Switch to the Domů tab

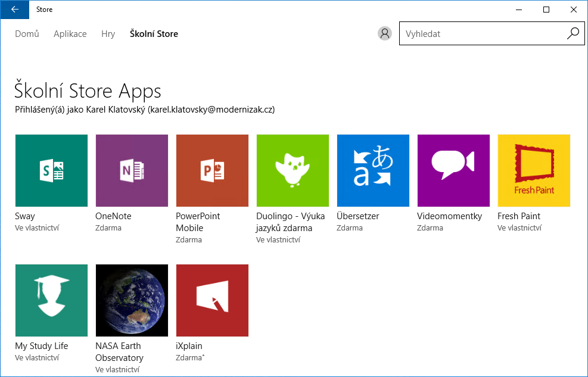tap(27, 34)
